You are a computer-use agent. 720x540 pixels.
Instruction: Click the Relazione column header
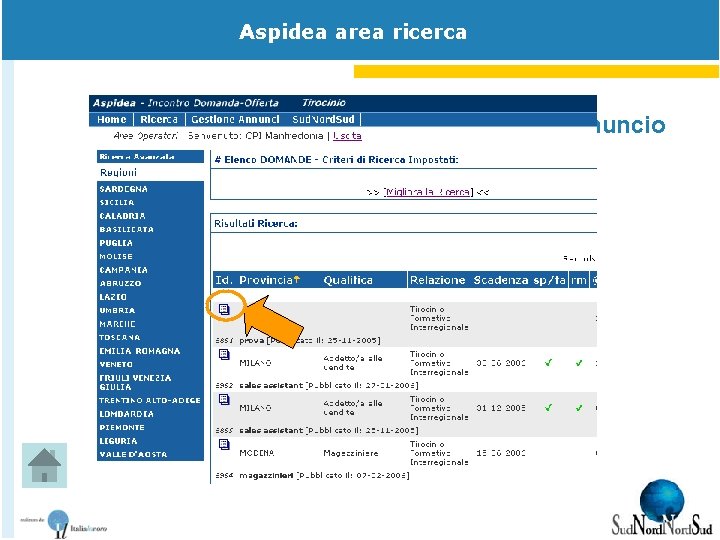pyautogui.click(x=438, y=280)
